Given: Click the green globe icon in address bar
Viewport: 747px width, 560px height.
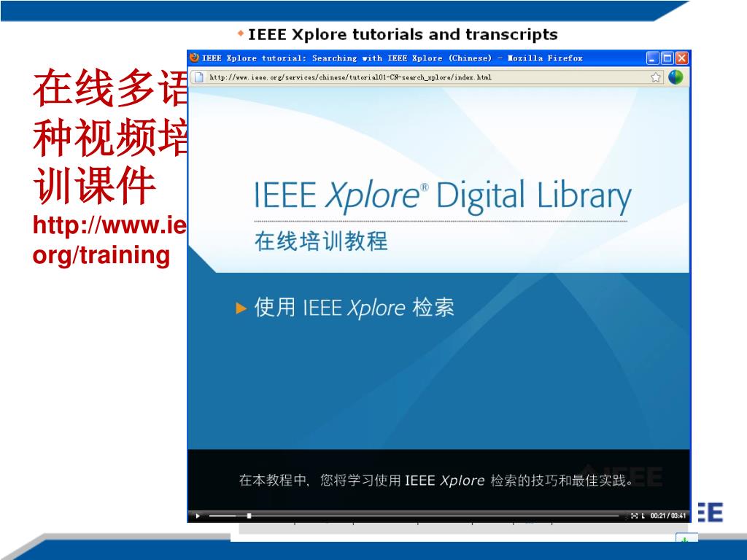Looking at the screenshot, I should [675, 77].
